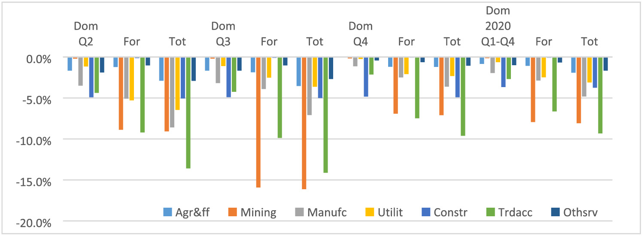The width and height of the screenshot is (644, 236).
Task: Click the Agr&ff light blue legend swatch
Action: coord(167,212)
